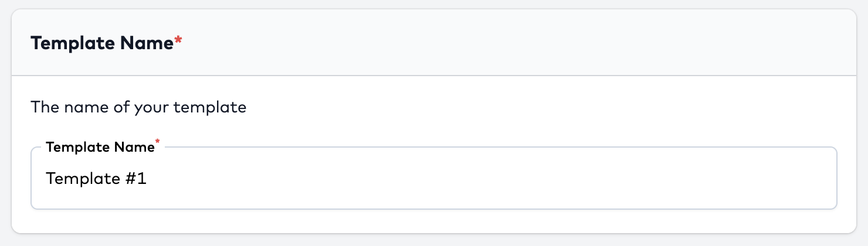Screen dimensions: 868x246
Task: Click the "Template #1" text in the field
Action: click(96, 179)
